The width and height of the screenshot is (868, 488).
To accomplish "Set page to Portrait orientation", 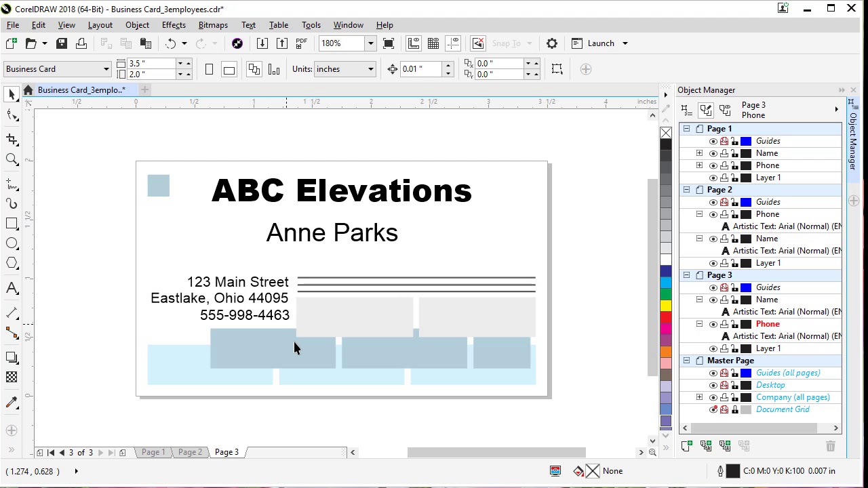I will tap(210, 69).
